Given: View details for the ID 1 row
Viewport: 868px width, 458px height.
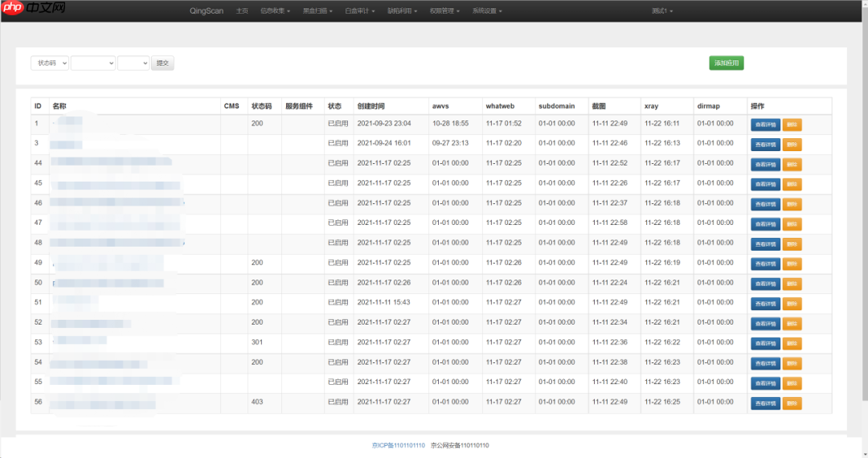Looking at the screenshot, I should (x=764, y=125).
